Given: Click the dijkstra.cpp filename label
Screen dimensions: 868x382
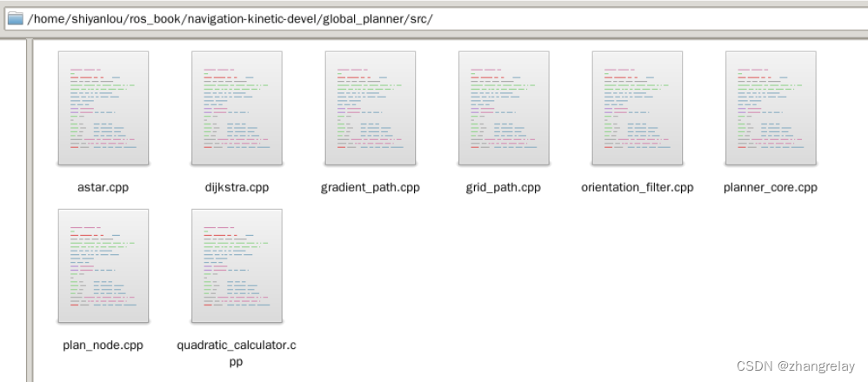Looking at the screenshot, I should click(x=237, y=187).
